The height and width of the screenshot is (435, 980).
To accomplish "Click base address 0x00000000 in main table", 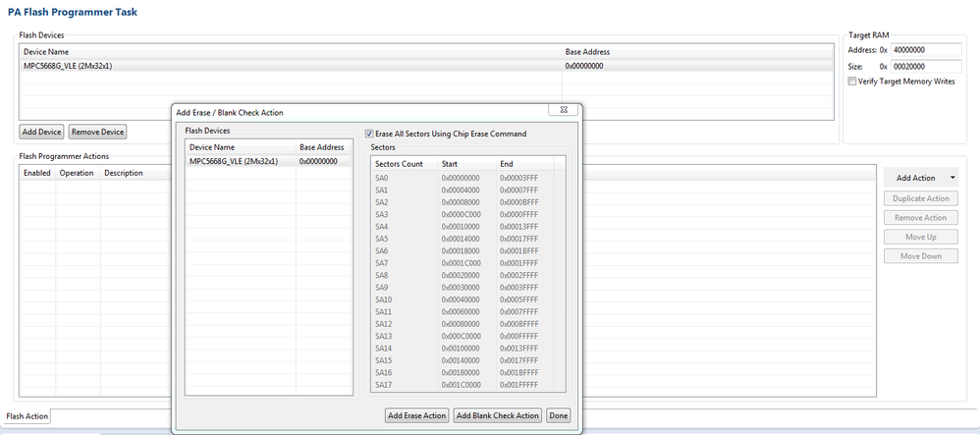I will pyautogui.click(x=584, y=66).
